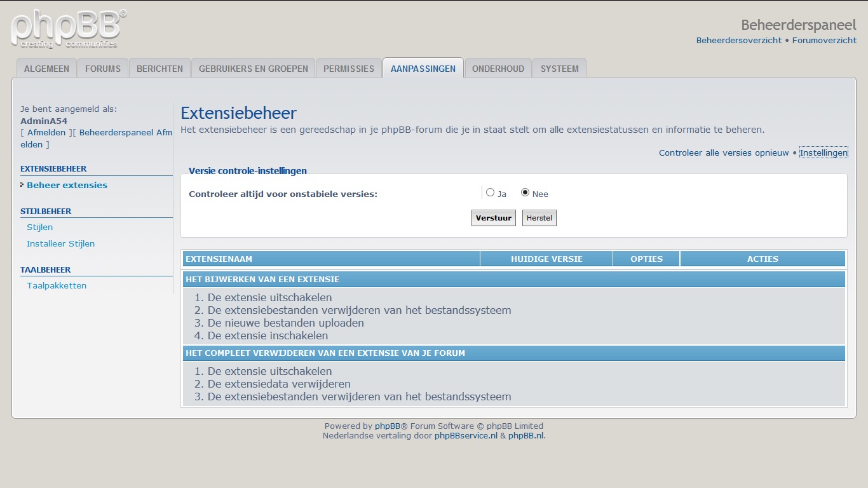Select the Permissies tab
This screenshot has height=488, width=868.
coord(349,68)
